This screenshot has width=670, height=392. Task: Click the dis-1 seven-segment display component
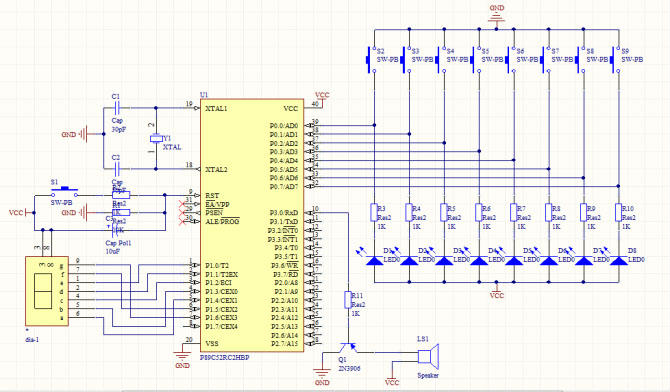point(47,291)
